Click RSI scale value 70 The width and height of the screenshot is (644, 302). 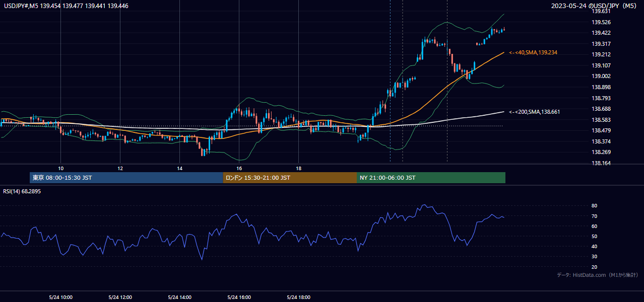(595, 216)
